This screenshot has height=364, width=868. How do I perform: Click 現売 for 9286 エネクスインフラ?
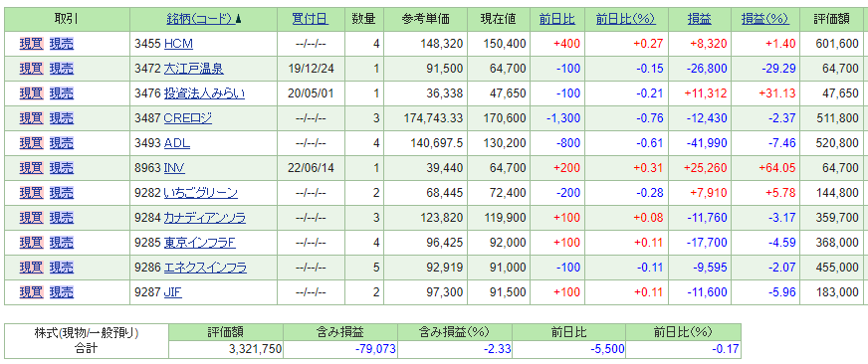click(61, 268)
